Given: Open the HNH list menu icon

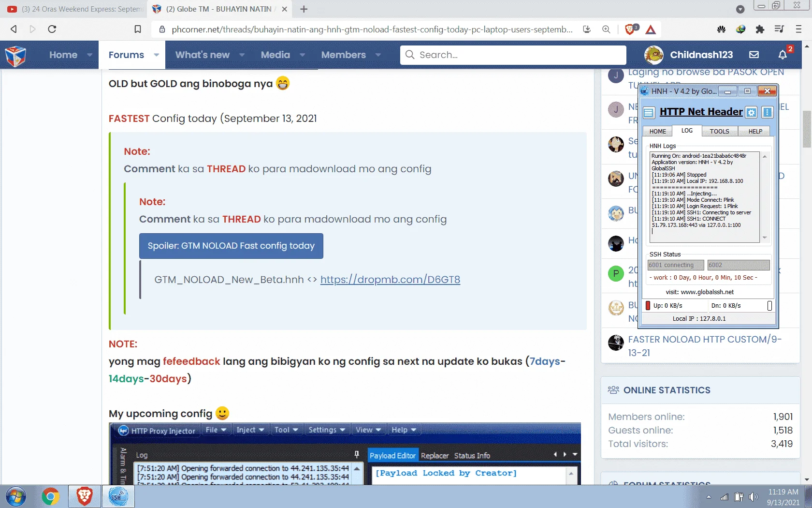Looking at the screenshot, I should [649, 112].
